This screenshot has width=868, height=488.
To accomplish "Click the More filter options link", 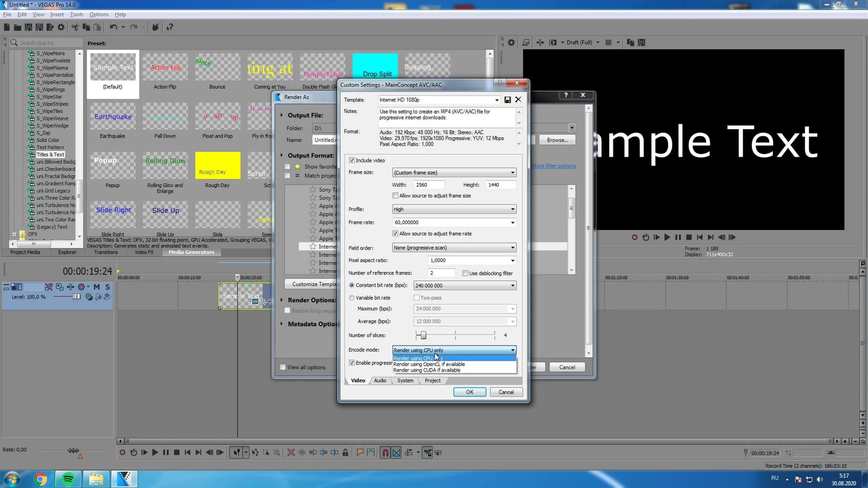I will point(554,166).
